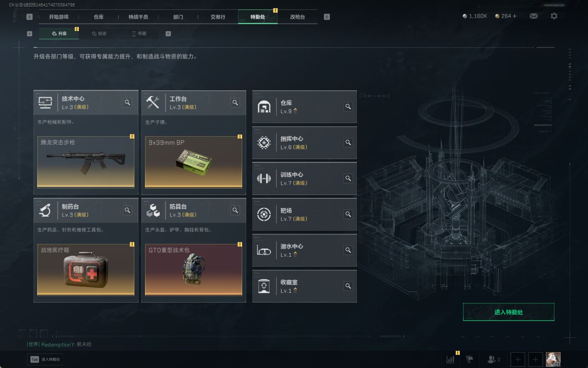Select the 战地医疗箱 item card

click(x=86, y=269)
